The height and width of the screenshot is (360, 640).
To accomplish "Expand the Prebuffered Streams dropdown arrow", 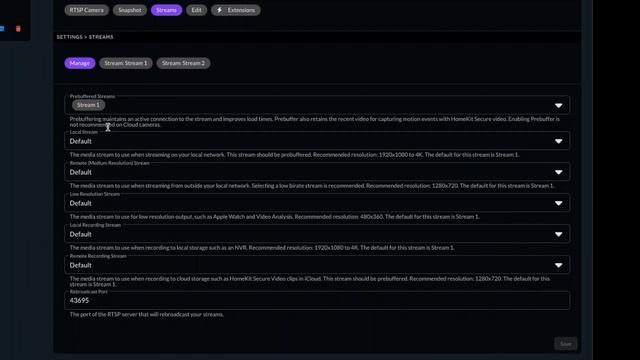I will point(558,106).
